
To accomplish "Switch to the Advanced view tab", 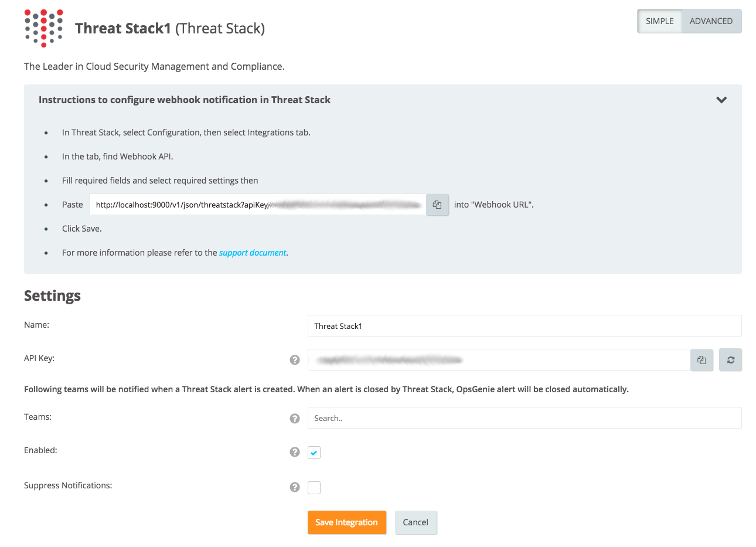I will [711, 21].
